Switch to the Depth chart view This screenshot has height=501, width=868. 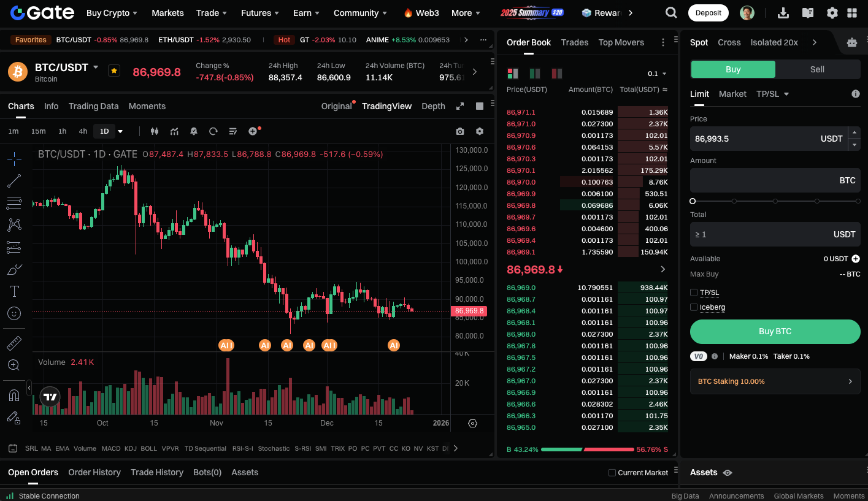(x=433, y=106)
